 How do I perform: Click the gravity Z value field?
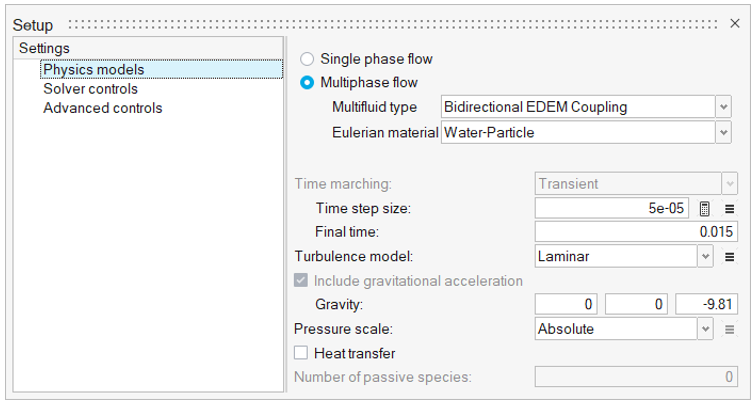706,304
